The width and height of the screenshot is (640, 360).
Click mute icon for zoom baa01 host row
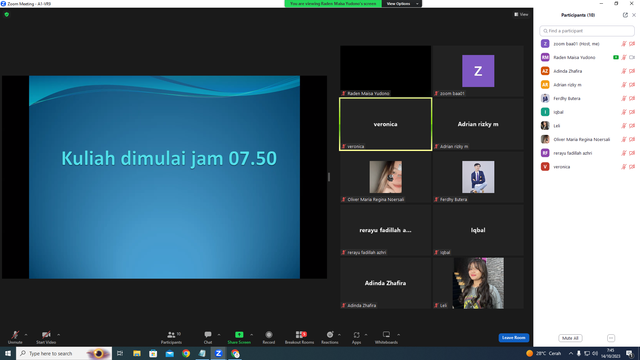(624, 44)
